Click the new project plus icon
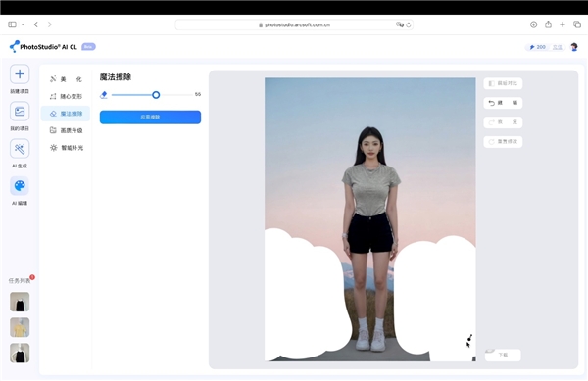The height and width of the screenshot is (381, 588). [x=20, y=73]
